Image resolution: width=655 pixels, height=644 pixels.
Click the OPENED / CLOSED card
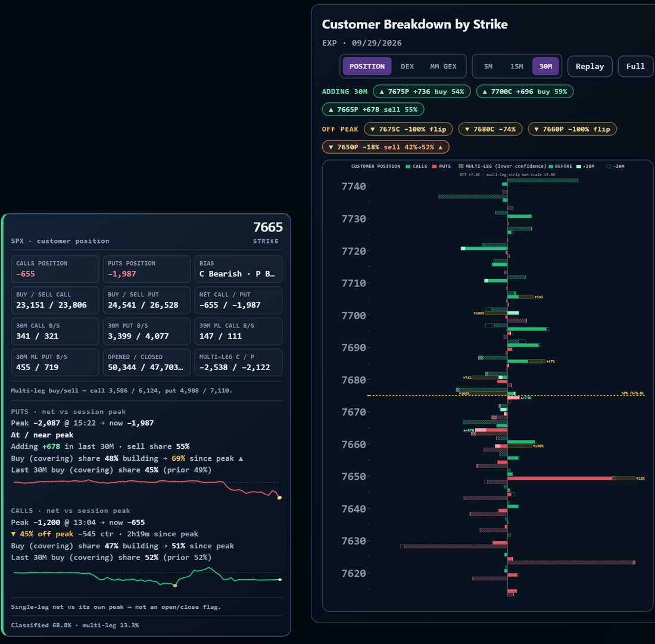pyautogui.click(x=146, y=362)
